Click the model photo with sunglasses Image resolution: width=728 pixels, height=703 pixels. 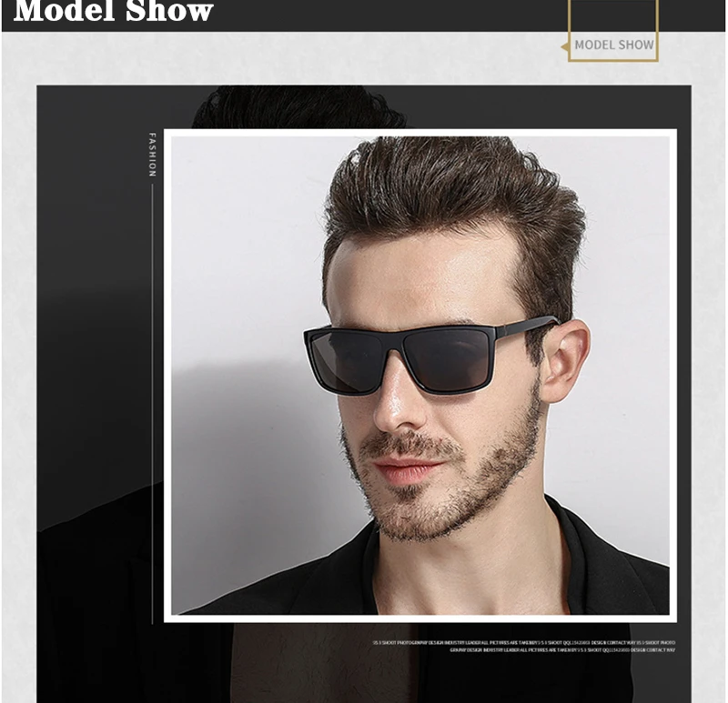coord(420,376)
